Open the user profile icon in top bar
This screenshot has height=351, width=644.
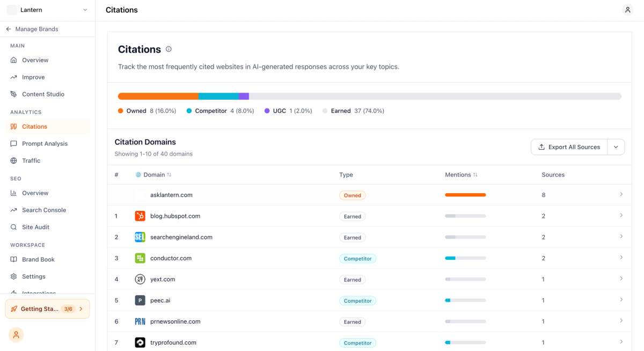pos(627,10)
